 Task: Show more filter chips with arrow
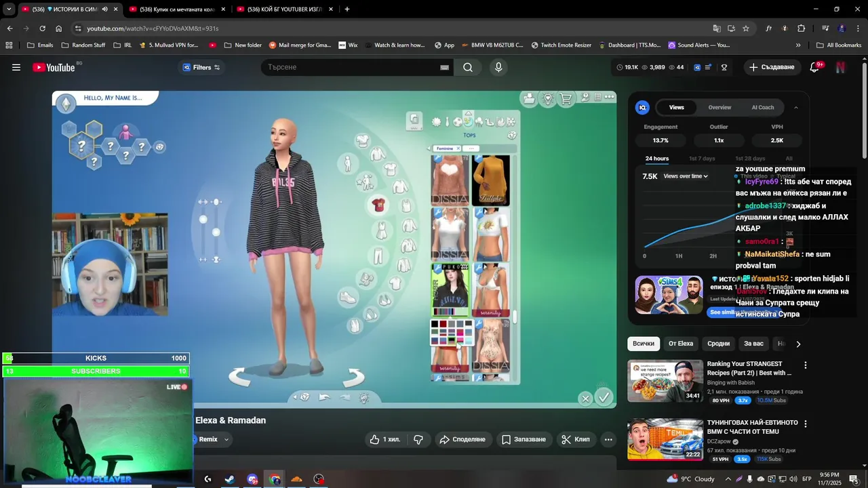(x=798, y=344)
